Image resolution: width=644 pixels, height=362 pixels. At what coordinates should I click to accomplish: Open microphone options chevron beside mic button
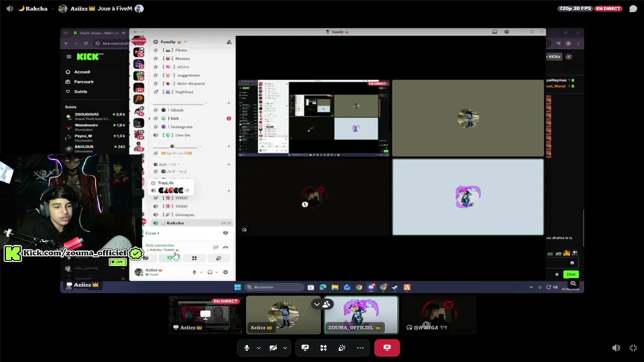(259, 348)
